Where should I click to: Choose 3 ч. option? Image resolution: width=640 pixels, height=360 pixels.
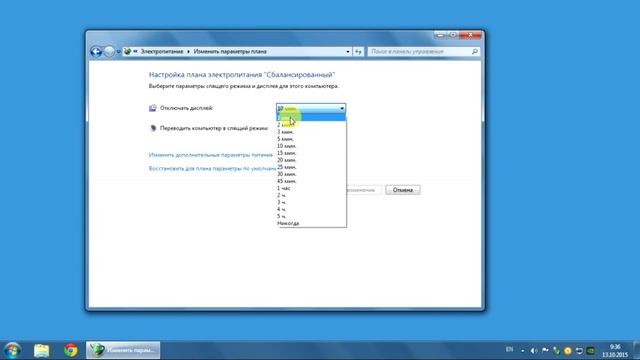click(x=311, y=202)
